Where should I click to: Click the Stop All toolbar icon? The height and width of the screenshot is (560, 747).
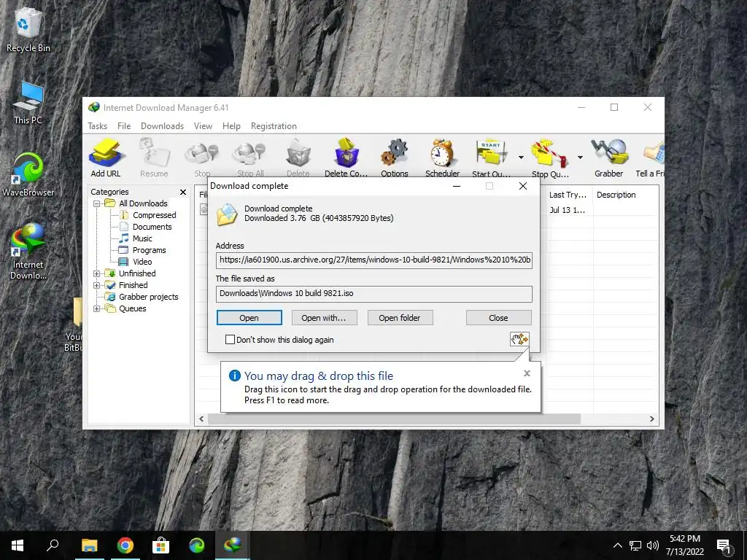pos(250,158)
